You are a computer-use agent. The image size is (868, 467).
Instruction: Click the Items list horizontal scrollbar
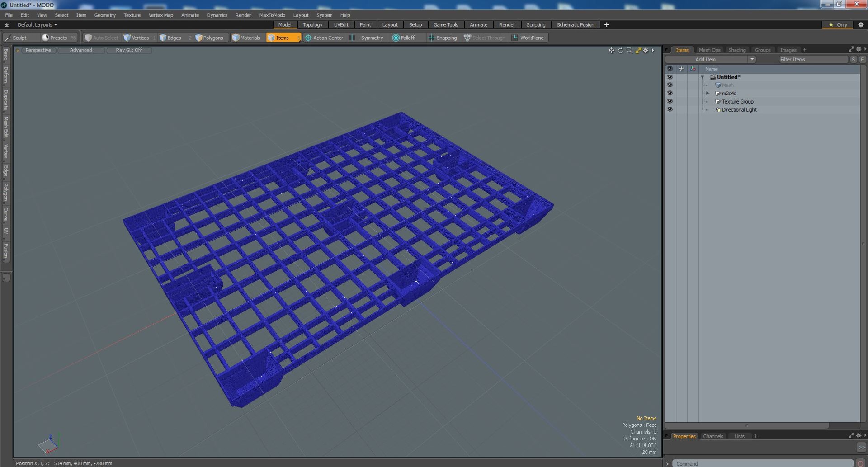(x=747, y=425)
